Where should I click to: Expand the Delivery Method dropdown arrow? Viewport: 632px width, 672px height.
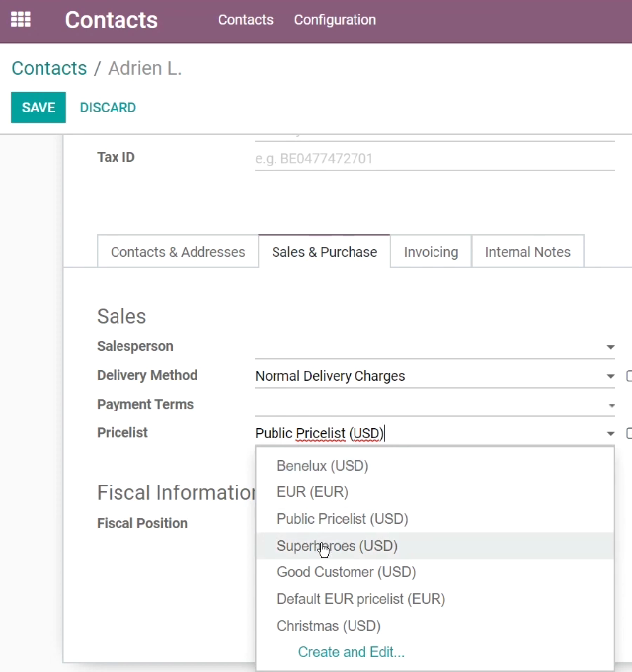click(610, 376)
